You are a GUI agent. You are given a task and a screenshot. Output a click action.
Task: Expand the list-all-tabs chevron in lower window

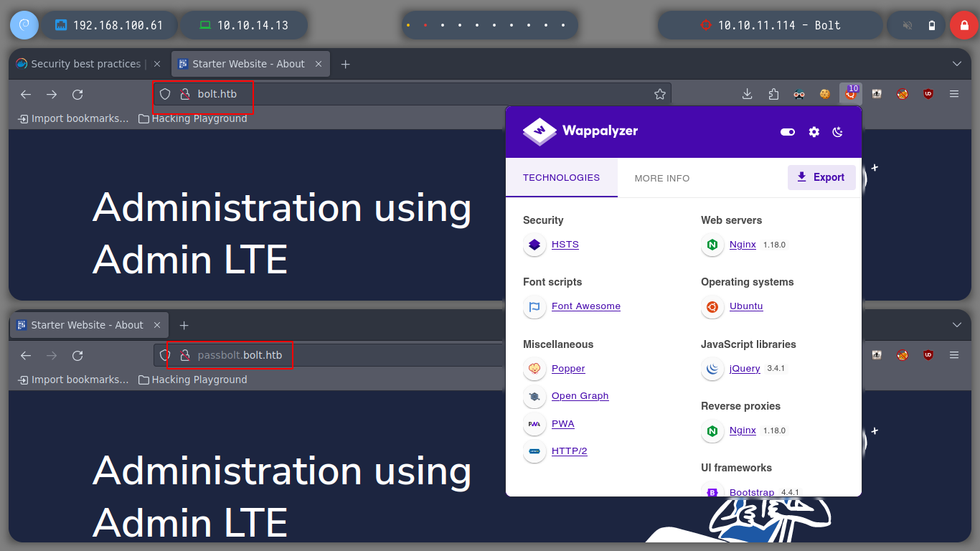[x=956, y=325]
